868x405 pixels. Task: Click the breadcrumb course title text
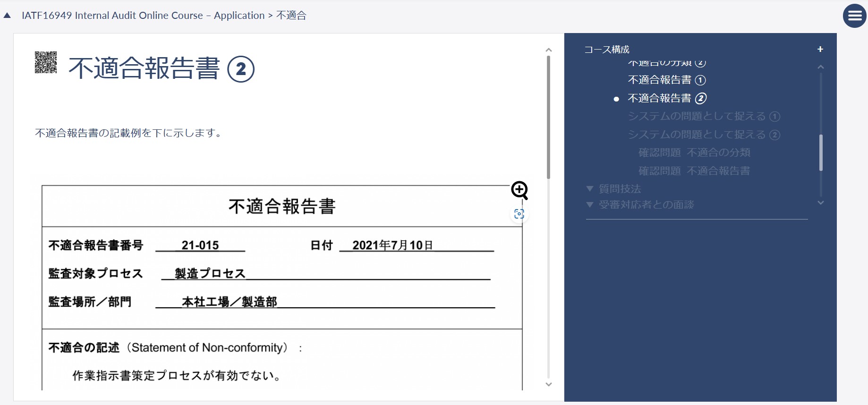pyautogui.click(x=143, y=16)
